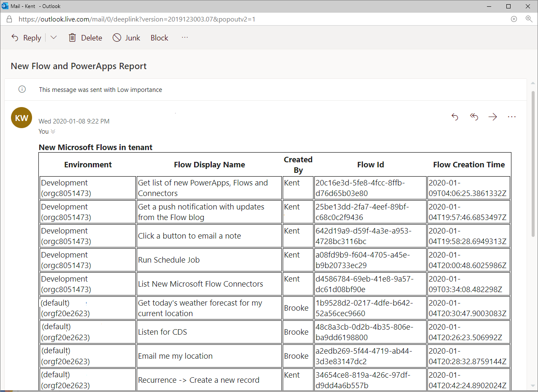The width and height of the screenshot is (538, 392).
Task: Click the zoom magnifier icon in the address bar
Action: [529, 19]
